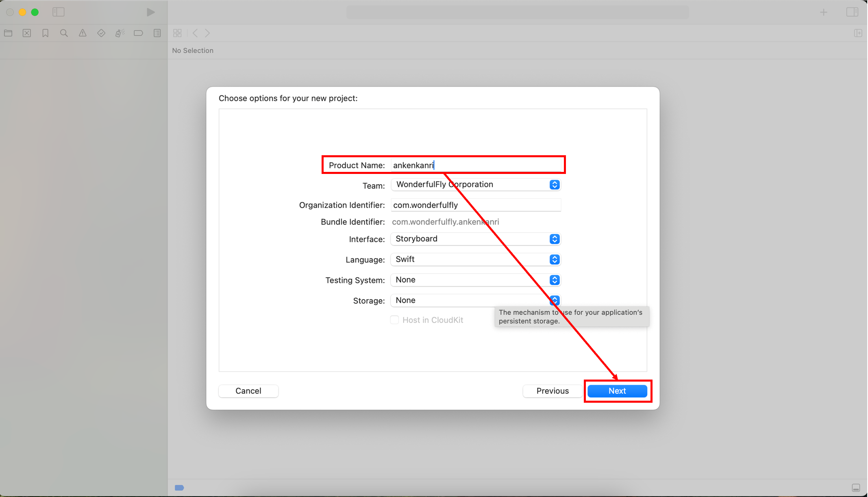Click the related items grid icon

[x=178, y=33]
